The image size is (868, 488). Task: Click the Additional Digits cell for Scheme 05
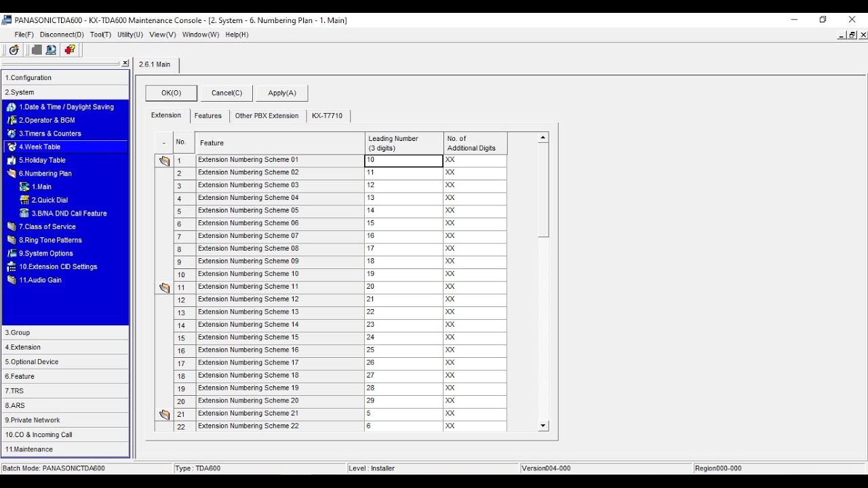tap(475, 211)
